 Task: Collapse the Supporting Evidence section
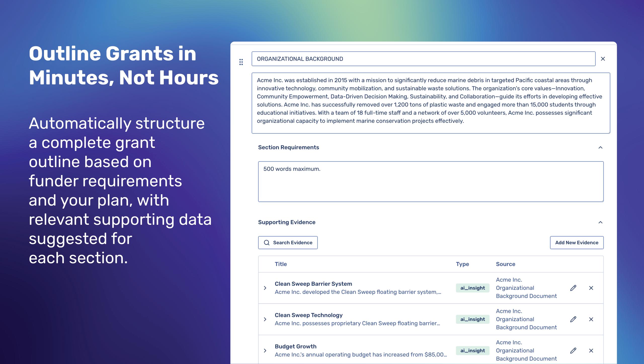(x=600, y=222)
